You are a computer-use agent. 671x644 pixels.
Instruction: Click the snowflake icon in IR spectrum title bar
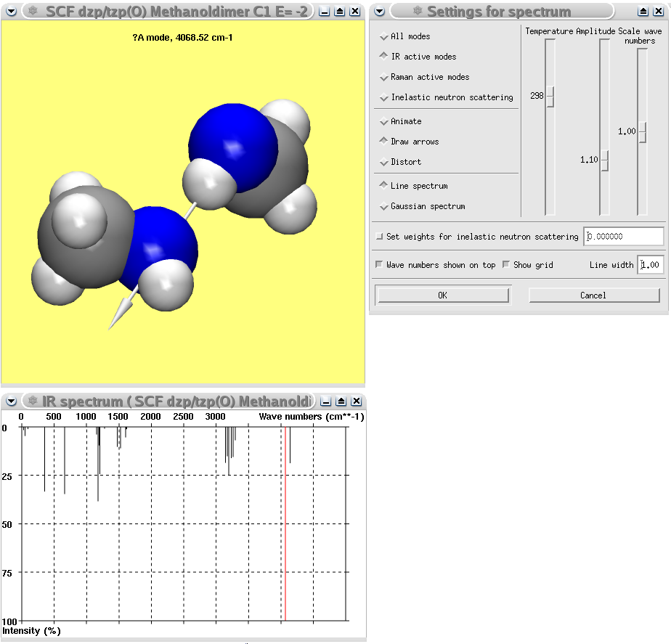32,401
